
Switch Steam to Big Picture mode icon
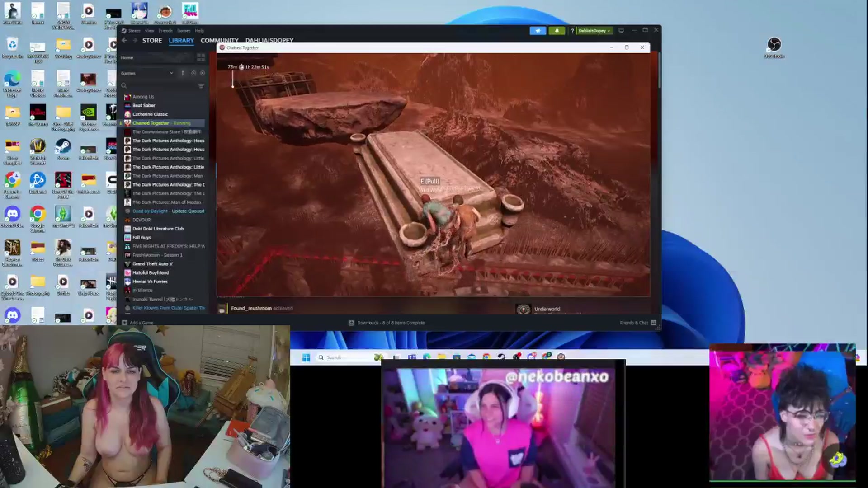[621, 31]
